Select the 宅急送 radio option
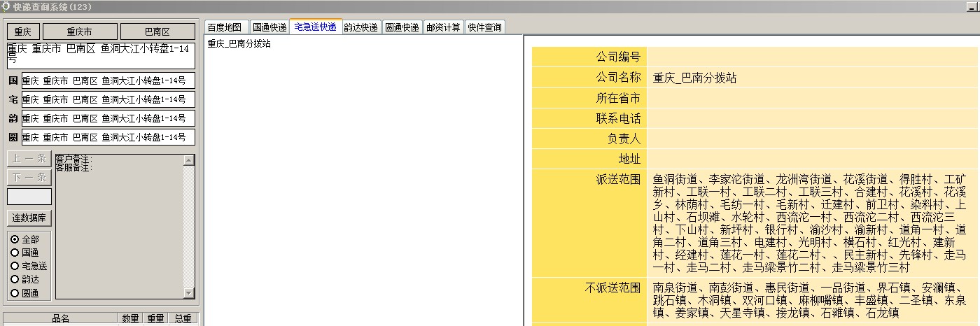980x326 pixels. click(x=15, y=266)
